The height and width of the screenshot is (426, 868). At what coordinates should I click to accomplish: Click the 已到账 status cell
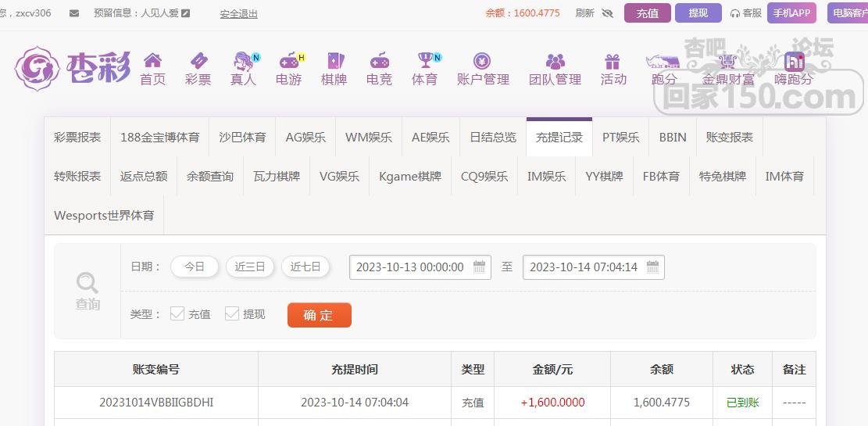[742, 403]
